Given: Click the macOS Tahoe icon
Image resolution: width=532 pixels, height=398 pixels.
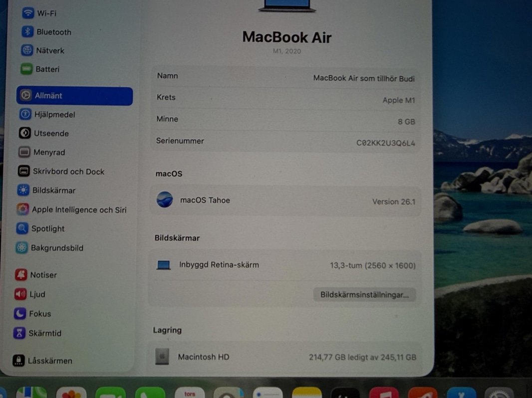Looking at the screenshot, I should 165,199.
